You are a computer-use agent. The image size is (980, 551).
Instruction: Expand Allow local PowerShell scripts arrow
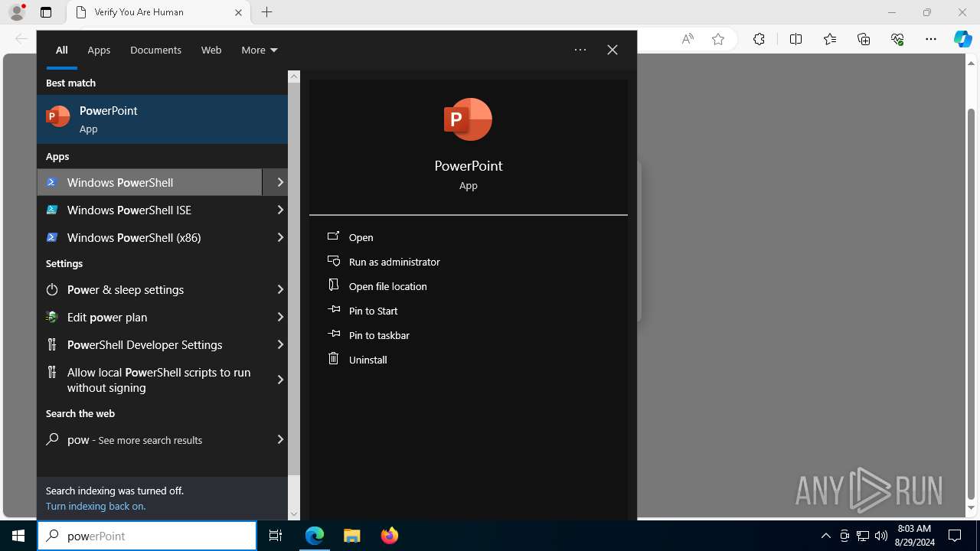(x=279, y=380)
